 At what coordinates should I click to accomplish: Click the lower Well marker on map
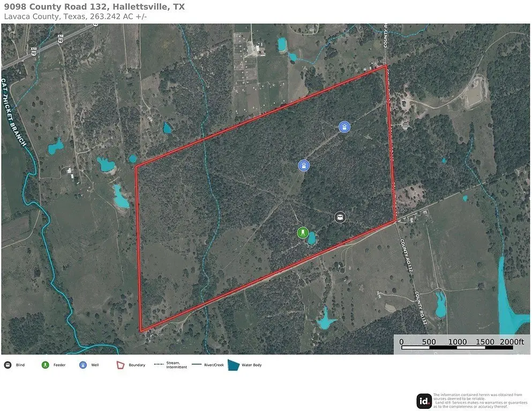[x=304, y=165]
